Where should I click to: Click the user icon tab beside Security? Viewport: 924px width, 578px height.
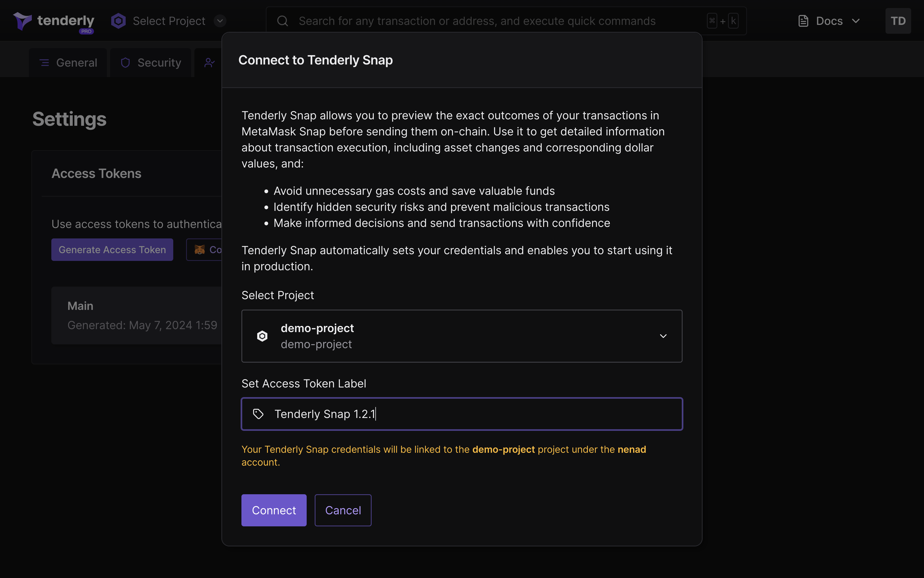pyautogui.click(x=209, y=63)
